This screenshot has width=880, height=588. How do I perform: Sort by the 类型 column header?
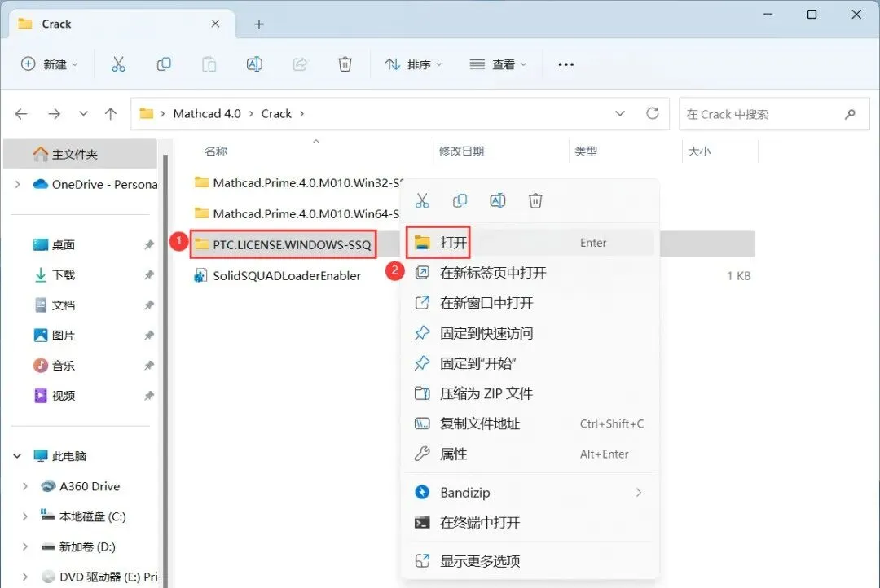(586, 151)
